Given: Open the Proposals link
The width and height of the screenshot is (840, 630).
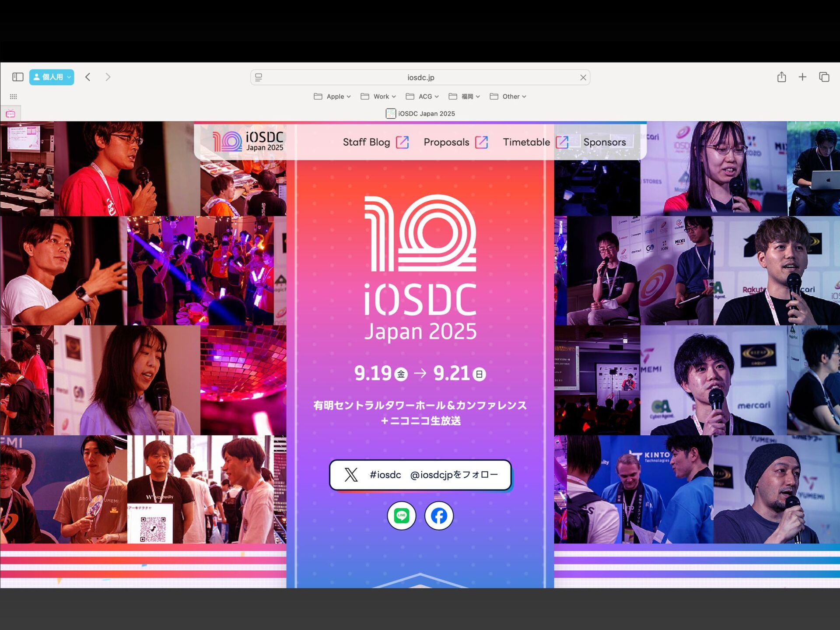Looking at the screenshot, I should pos(446,142).
